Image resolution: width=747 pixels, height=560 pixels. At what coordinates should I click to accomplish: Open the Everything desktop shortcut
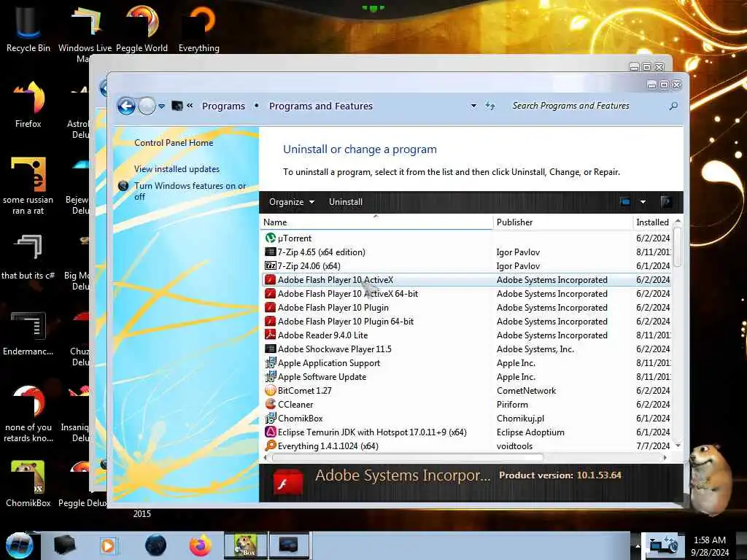click(x=199, y=27)
